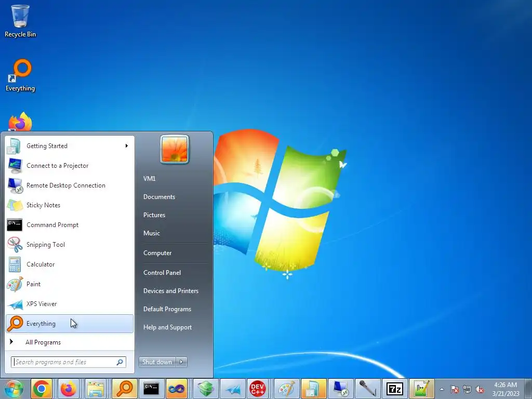Open Sticky Notes
The height and width of the screenshot is (399, 532).
[x=70, y=205]
